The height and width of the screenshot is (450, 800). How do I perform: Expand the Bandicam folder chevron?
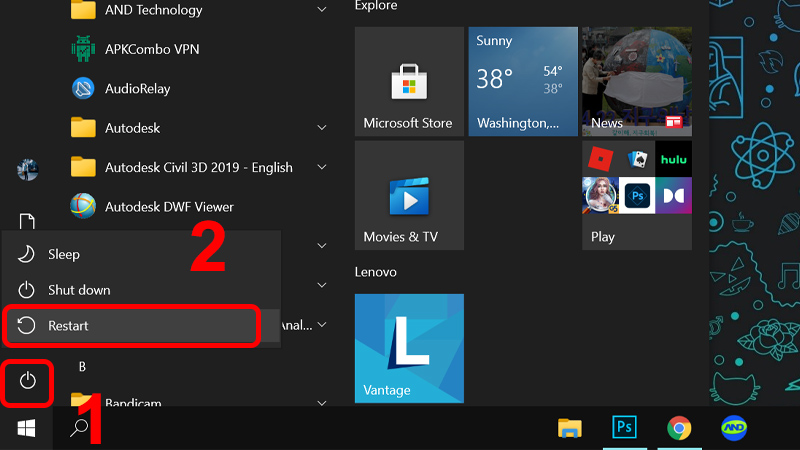pos(321,403)
